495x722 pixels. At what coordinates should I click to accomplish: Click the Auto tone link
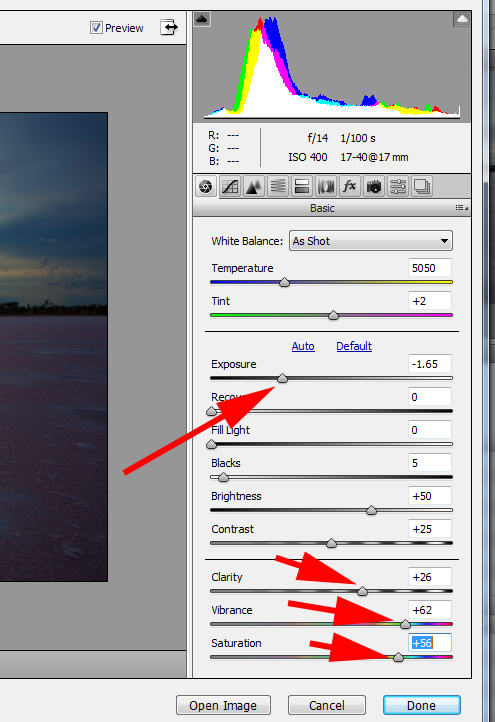(303, 346)
